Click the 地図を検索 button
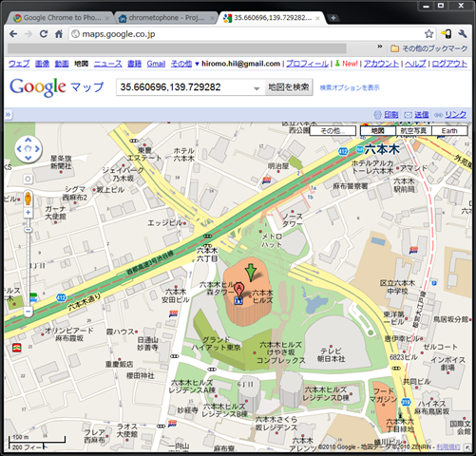This screenshot has width=476, height=456. (x=289, y=87)
